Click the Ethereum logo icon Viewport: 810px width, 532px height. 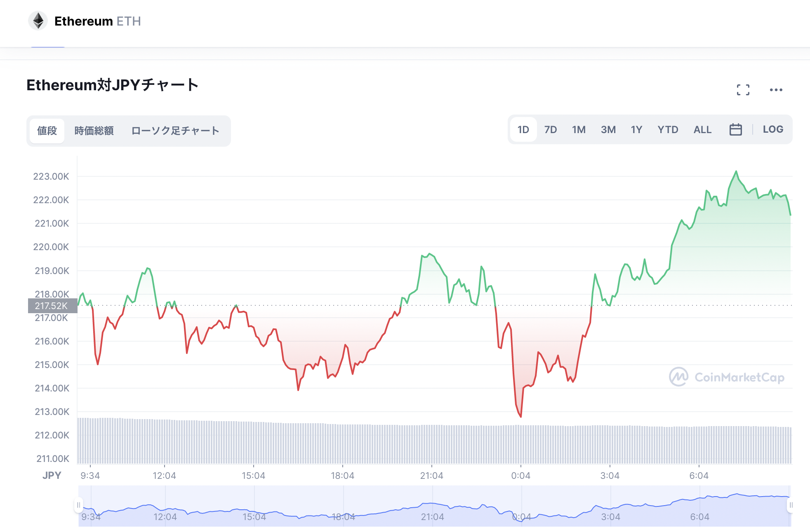point(38,21)
